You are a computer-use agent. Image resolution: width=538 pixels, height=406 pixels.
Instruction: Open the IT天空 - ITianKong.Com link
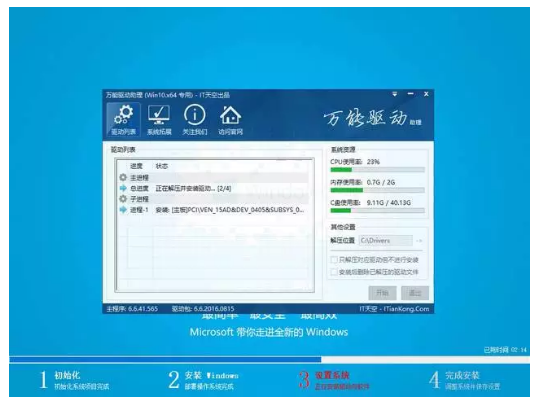(x=394, y=309)
